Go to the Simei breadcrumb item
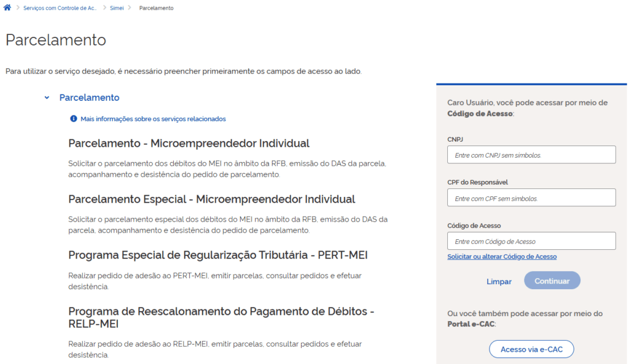Viewport: 629px width, 364px height. (116, 8)
